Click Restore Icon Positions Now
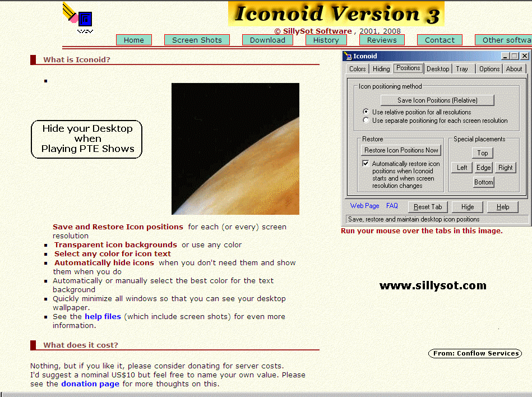The height and width of the screenshot is (397, 532). pyautogui.click(x=401, y=150)
